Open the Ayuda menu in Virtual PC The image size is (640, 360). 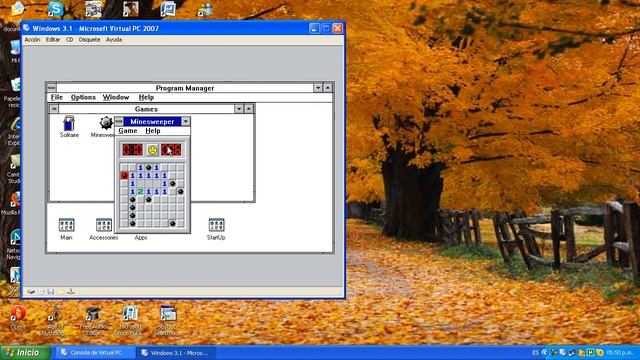114,40
